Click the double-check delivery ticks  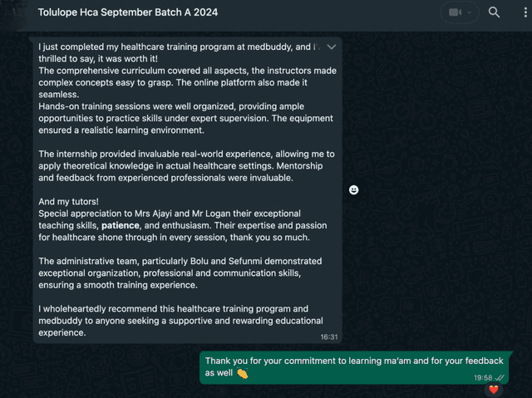(x=500, y=378)
